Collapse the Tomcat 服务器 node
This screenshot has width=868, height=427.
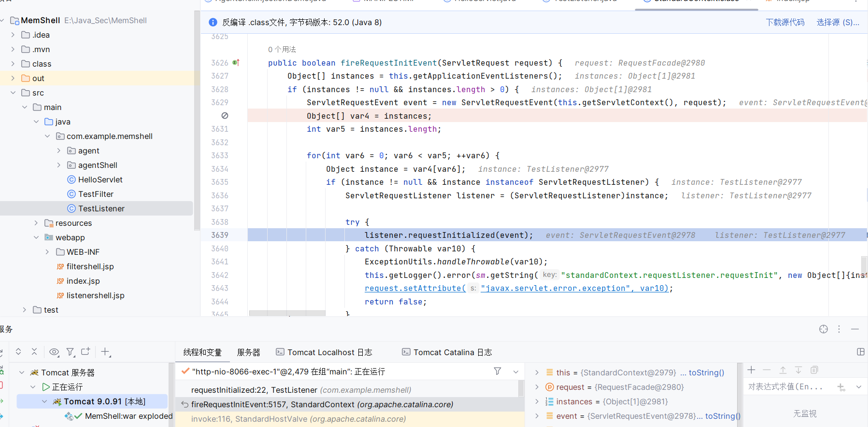22,372
